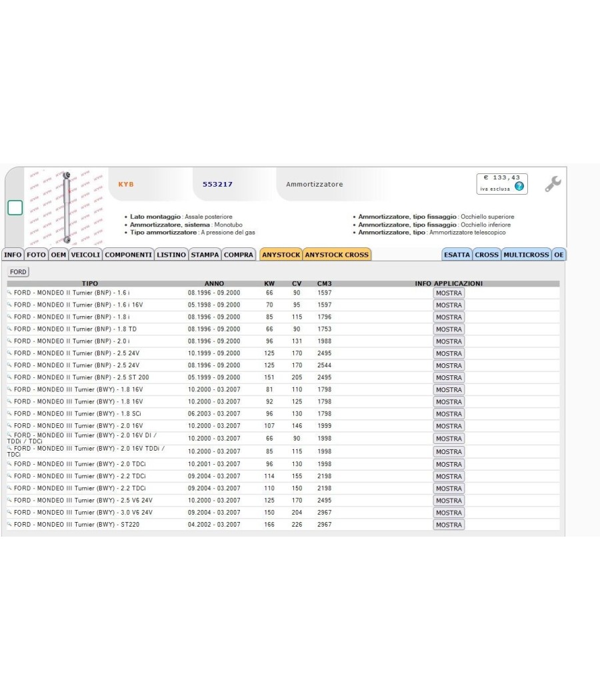Click the TIPO column header
The image size is (600, 700).
pos(90,283)
